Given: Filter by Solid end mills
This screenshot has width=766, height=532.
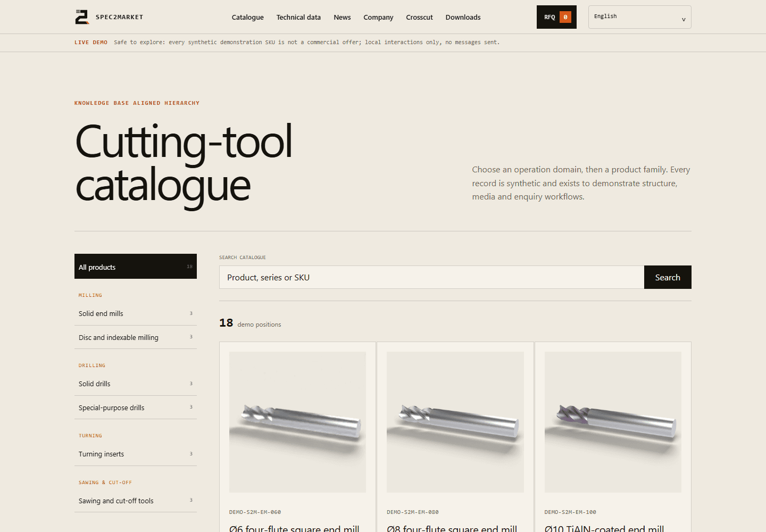Looking at the screenshot, I should pyautogui.click(x=136, y=313).
